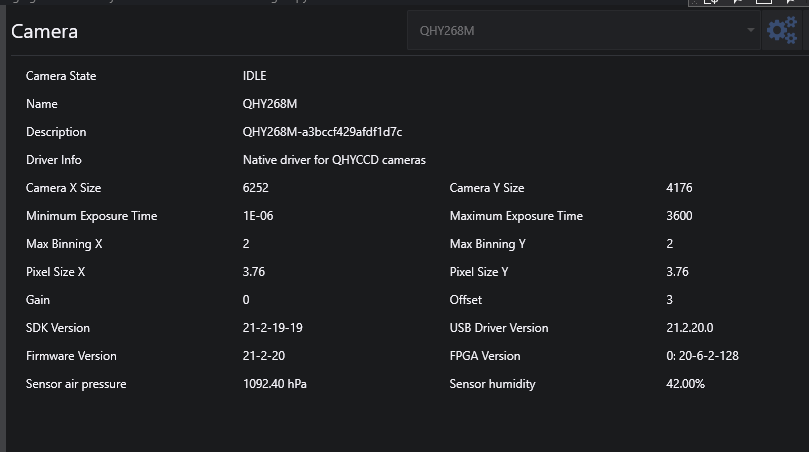Screen dimensions: 809x452
Task: Select description QHY268M-a3bccf429afdf1d7c
Action: (x=322, y=132)
